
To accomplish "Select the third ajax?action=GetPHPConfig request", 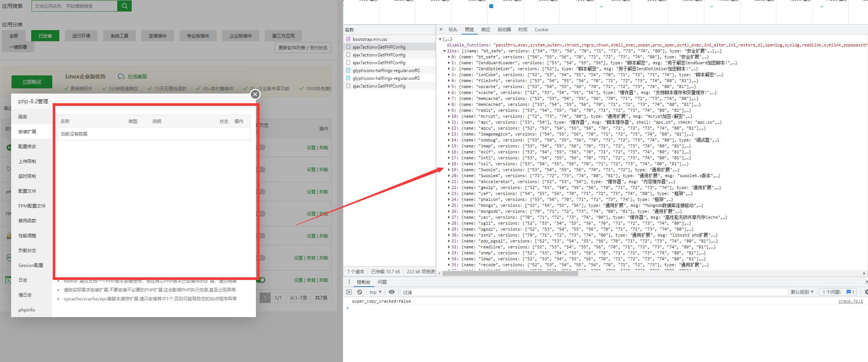I will [x=389, y=62].
